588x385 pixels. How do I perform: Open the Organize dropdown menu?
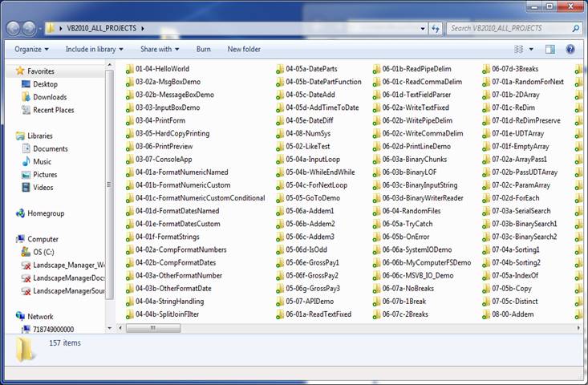(30, 49)
